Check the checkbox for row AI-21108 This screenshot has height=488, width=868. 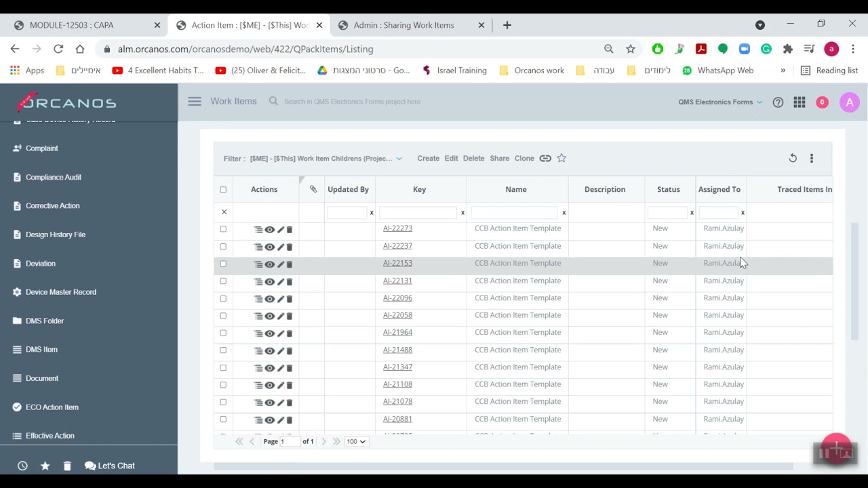point(223,385)
